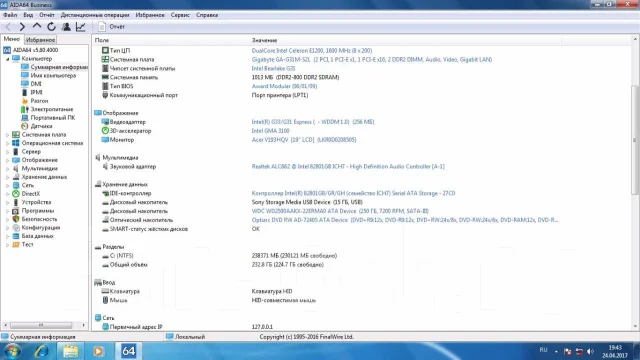Open the Windows Start button
Viewport: 640px width, 360px height.
click(x=11, y=351)
